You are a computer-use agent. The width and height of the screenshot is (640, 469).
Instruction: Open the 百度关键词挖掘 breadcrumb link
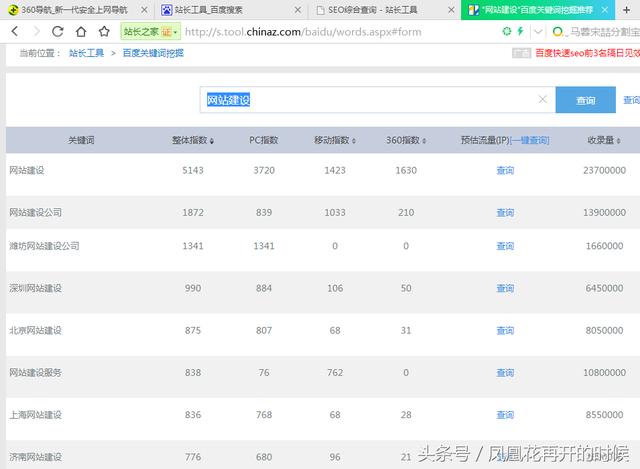click(153, 53)
